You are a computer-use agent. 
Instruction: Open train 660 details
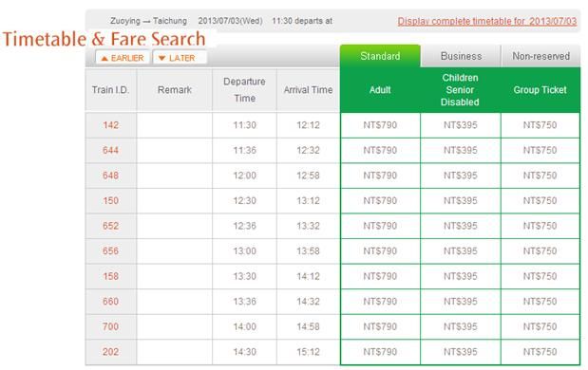pyautogui.click(x=110, y=302)
